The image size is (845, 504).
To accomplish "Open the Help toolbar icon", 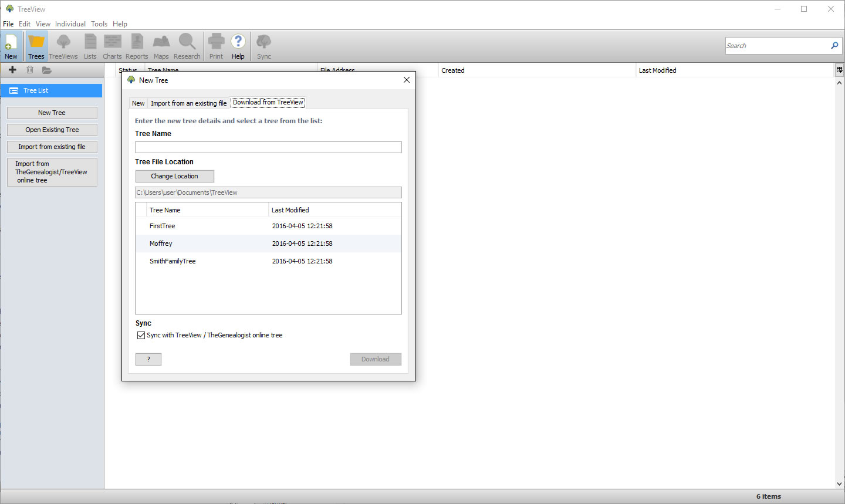I will [x=238, y=46].
